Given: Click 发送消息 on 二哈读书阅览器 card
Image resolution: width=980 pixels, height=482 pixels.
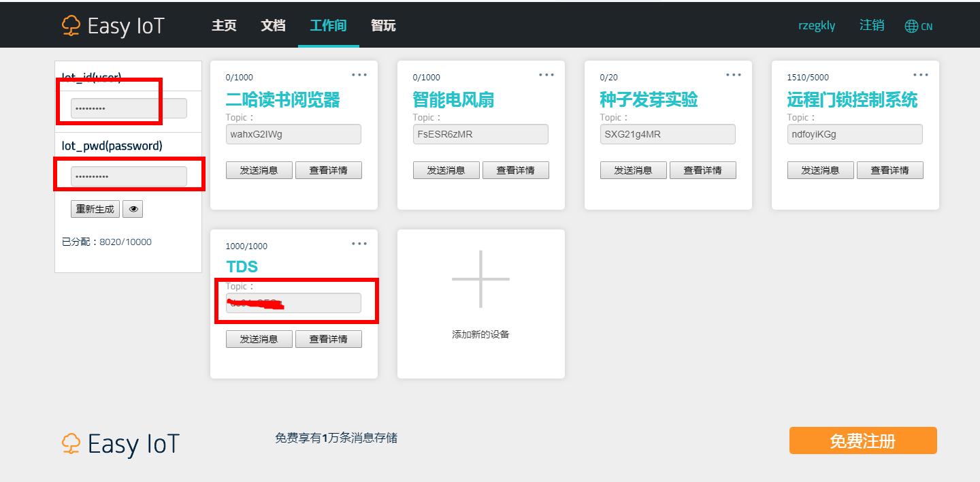Looking at the screenshot, I should coord(259,170).
